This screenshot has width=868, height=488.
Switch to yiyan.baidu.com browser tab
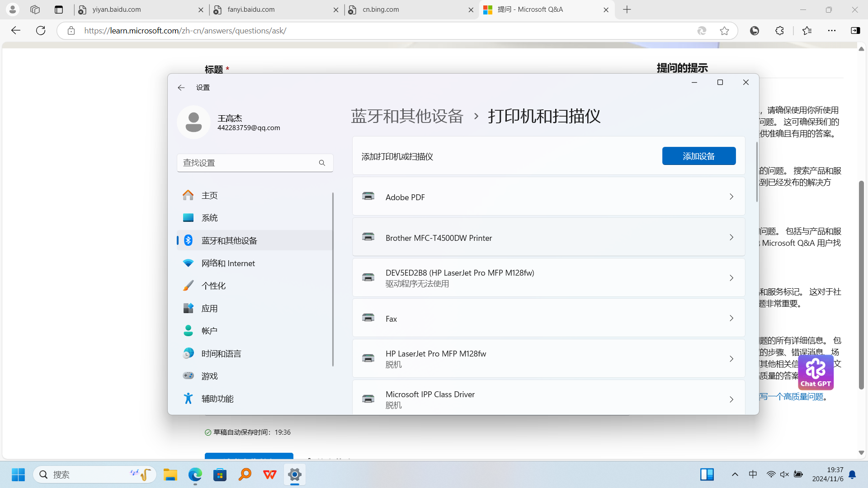(x=140, y=9)
